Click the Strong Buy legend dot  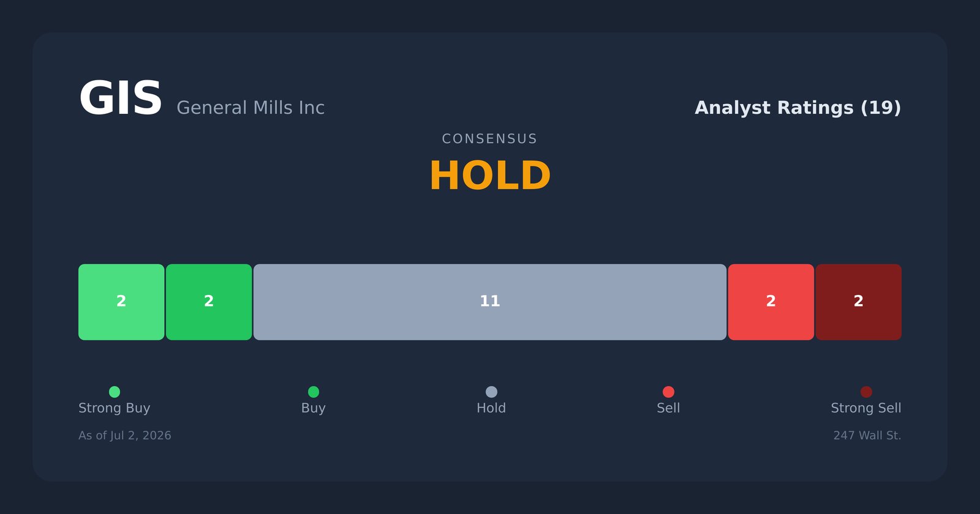(x=115, y=392)
